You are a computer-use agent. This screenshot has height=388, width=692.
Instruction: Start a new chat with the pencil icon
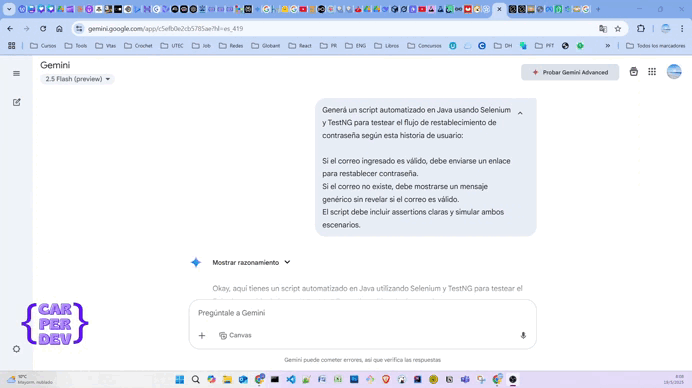(x=16, y=102)
